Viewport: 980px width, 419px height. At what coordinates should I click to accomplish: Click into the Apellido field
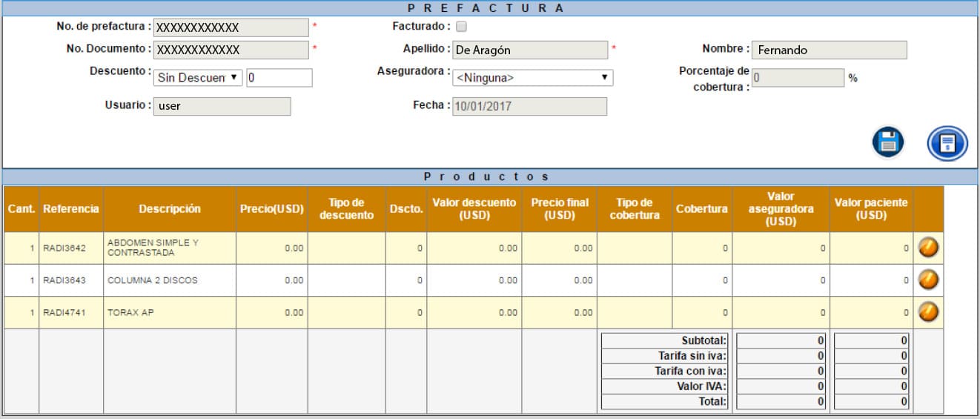click(529, 50)
